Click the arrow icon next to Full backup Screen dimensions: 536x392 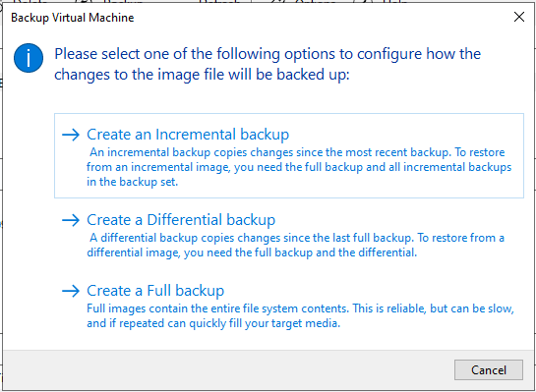[71, 291]
